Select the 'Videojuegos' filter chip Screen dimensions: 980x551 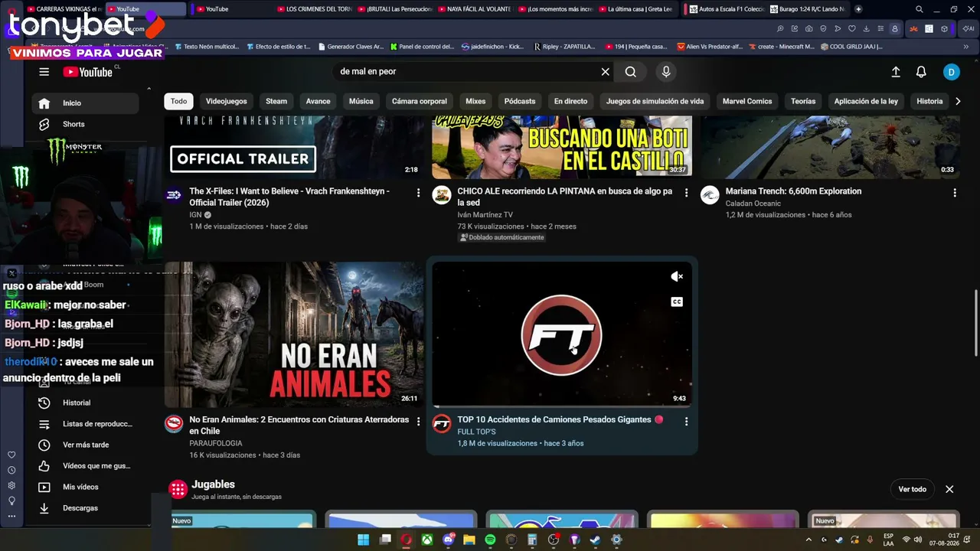click(227, 101)
